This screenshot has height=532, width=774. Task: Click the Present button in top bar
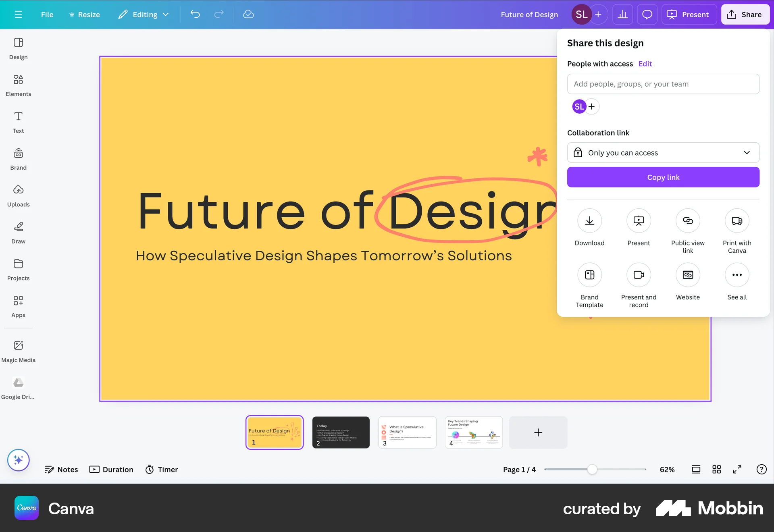coord(689,14)
